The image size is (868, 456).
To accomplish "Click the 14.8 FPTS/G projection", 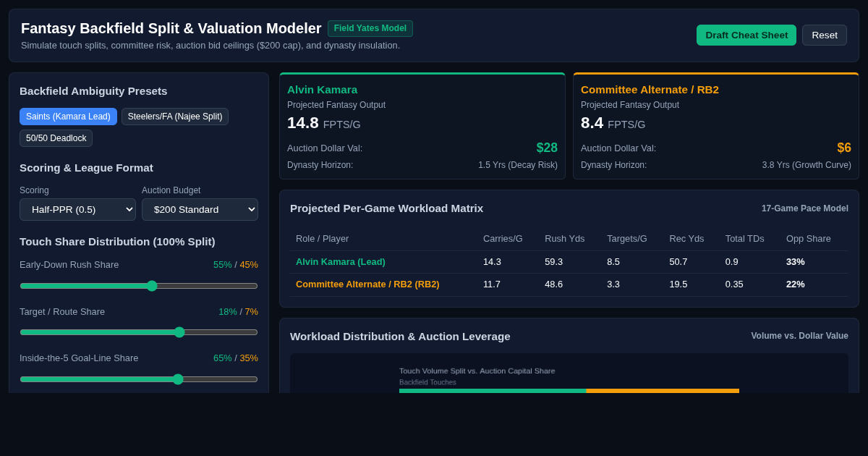I will (323, 123).
